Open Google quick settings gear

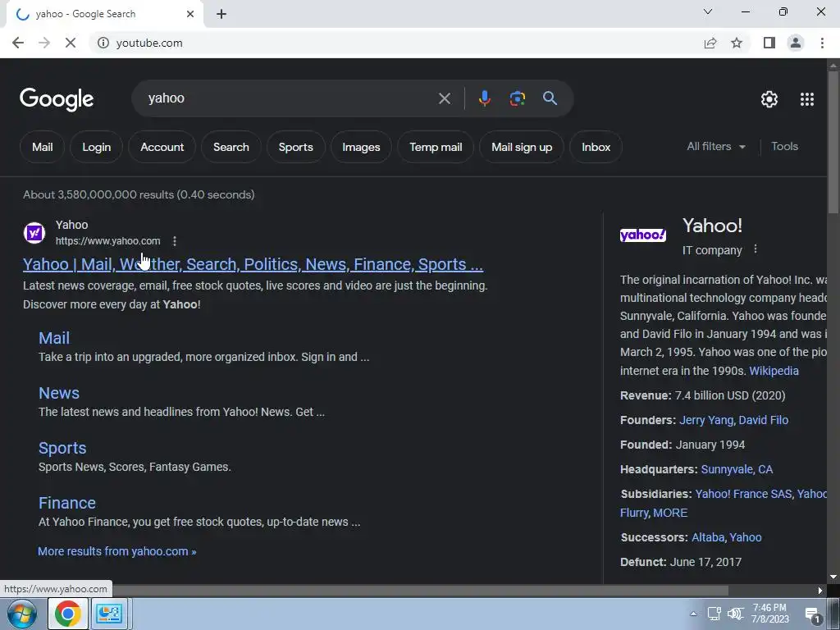point(769,99)
